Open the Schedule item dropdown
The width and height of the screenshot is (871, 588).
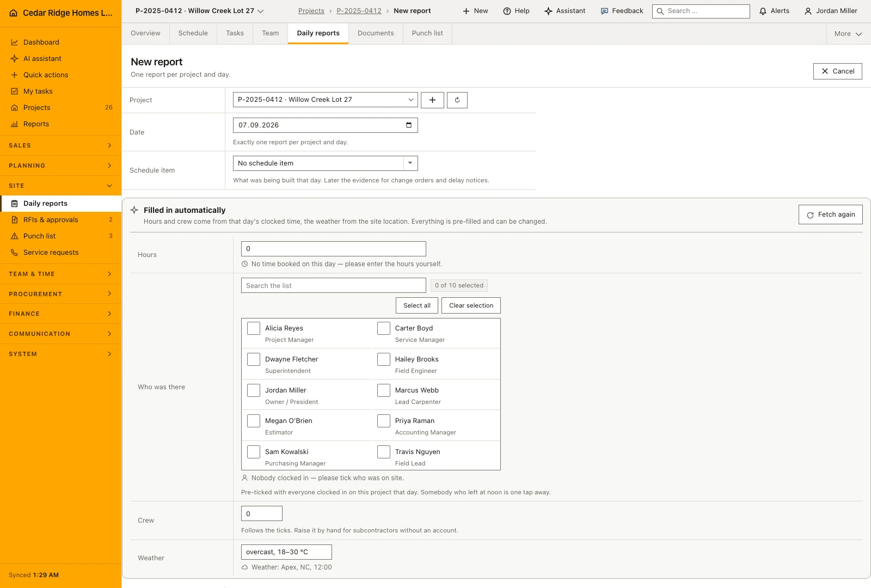(326, 163)
